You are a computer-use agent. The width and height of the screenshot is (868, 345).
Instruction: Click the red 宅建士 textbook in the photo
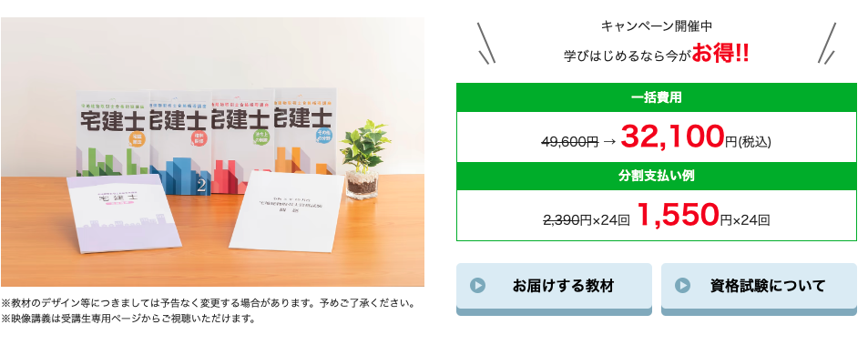[x=241, y=141]
